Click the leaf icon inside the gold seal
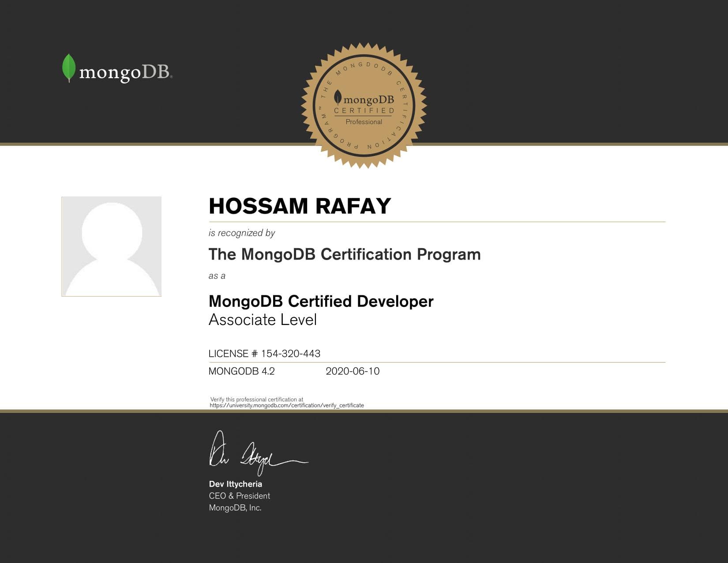 click(x=337, y=97)
